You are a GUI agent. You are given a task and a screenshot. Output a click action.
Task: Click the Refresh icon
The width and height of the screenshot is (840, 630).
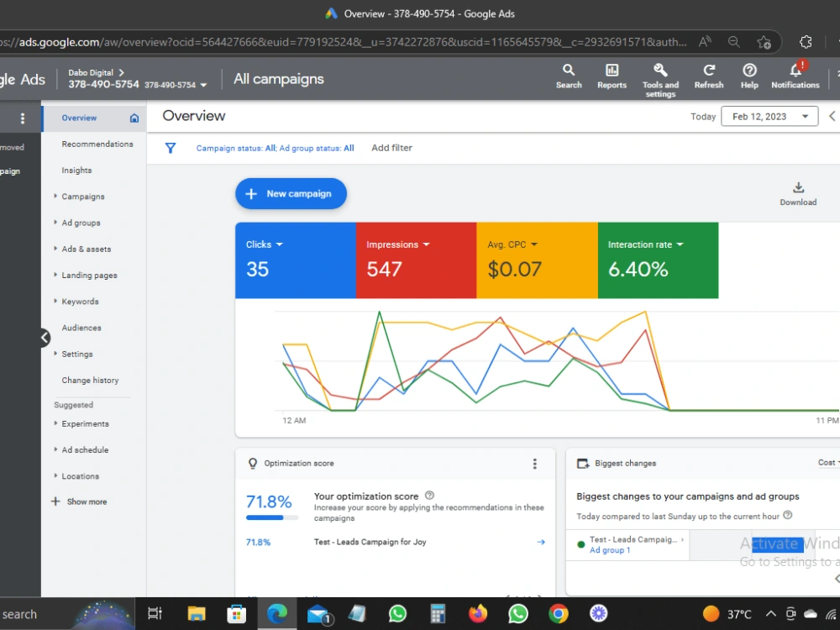[709, 76]
